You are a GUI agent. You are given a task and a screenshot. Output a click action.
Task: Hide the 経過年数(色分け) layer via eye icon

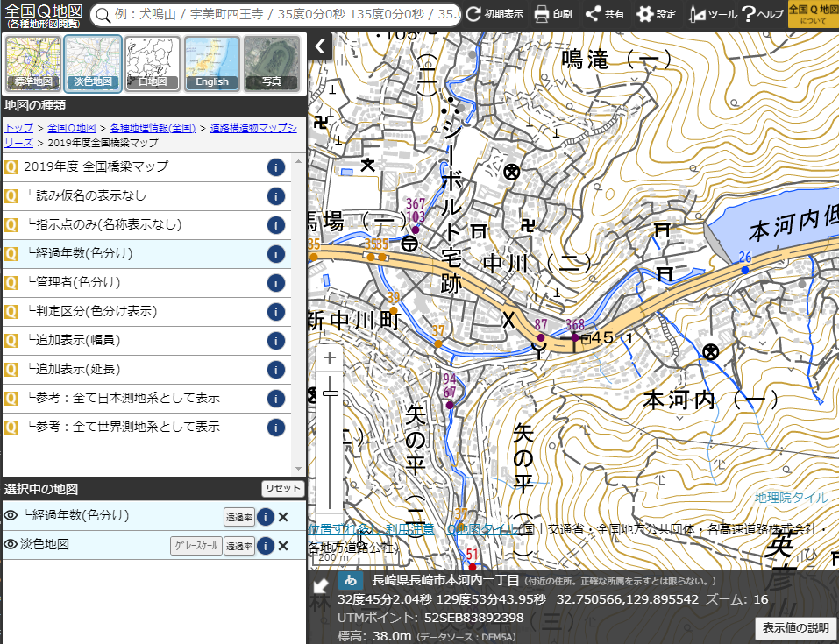11,516
